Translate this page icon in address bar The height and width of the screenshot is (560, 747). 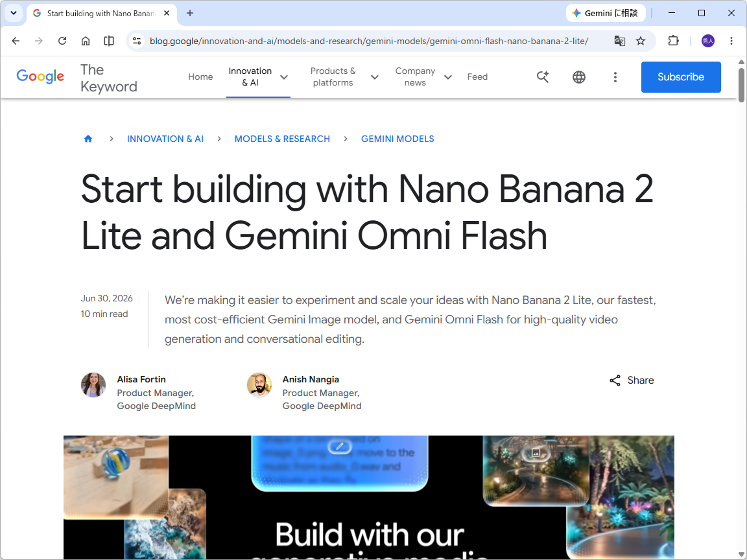pos(619,41)
